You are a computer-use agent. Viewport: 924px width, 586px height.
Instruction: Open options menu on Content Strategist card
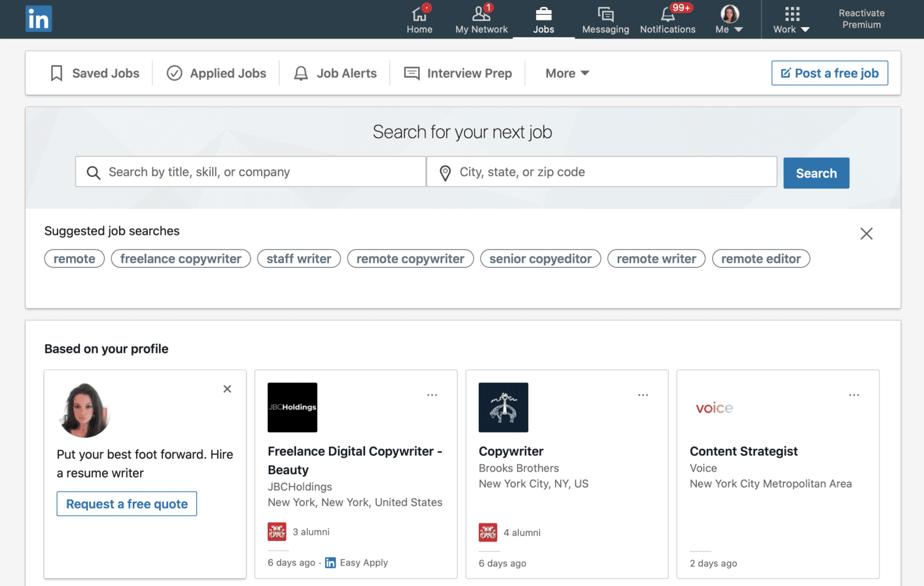(854, 394)
